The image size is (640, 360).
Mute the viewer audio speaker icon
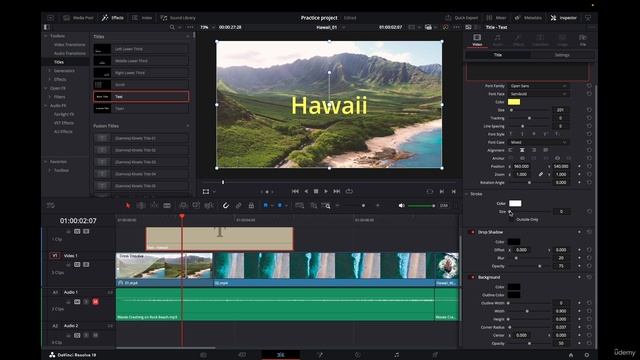click(402, 205)
